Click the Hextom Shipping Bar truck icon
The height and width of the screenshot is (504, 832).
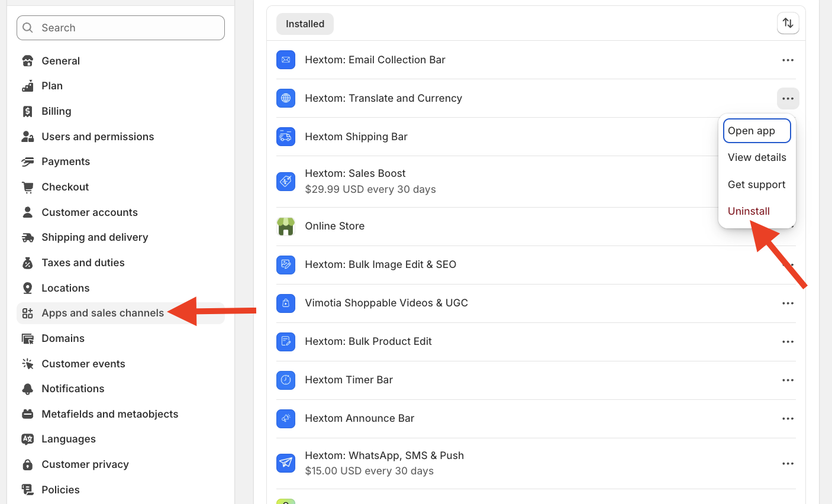pyautogui.click(x=286, y=137)
